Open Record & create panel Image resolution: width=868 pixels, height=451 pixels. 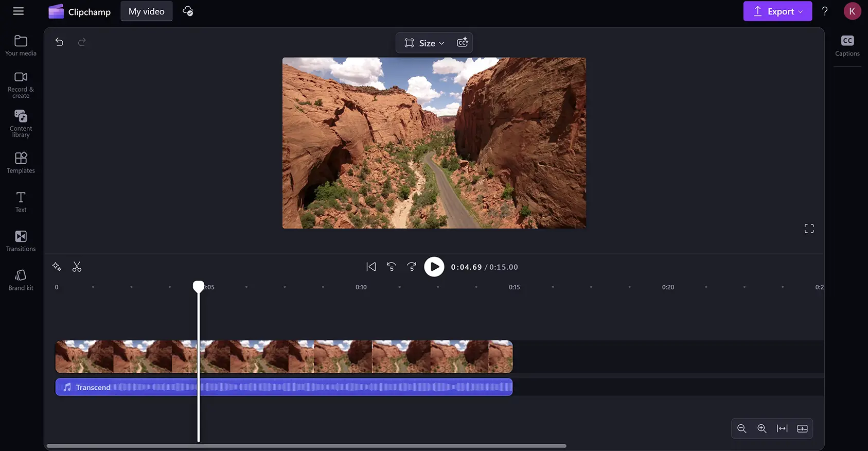tap(21, 85)
